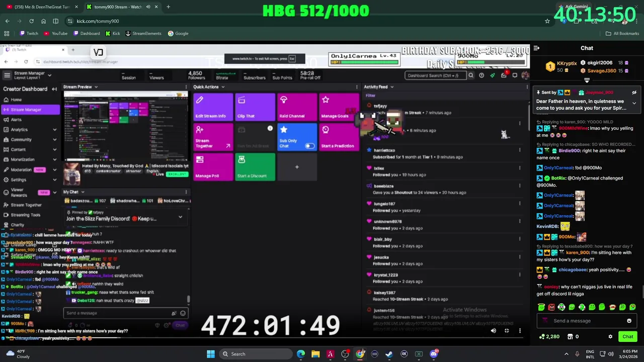
Task: Open Alerts in the sidebar
Action: [x=16, y=120]
